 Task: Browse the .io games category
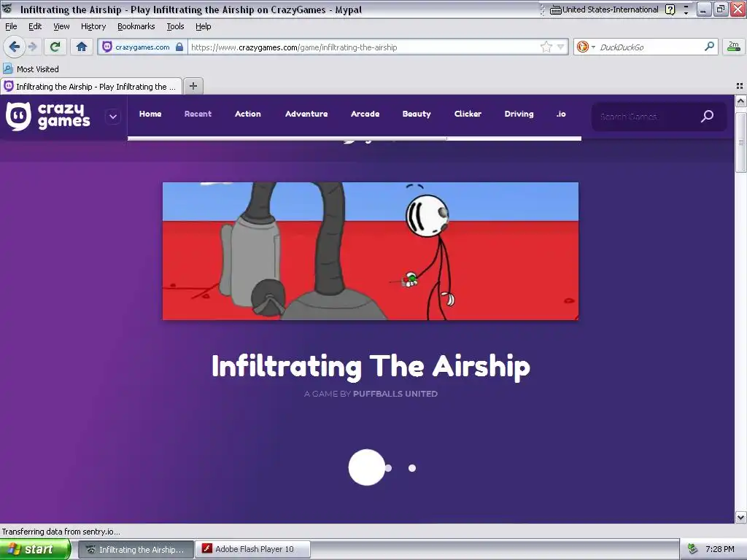click(561, 114)
